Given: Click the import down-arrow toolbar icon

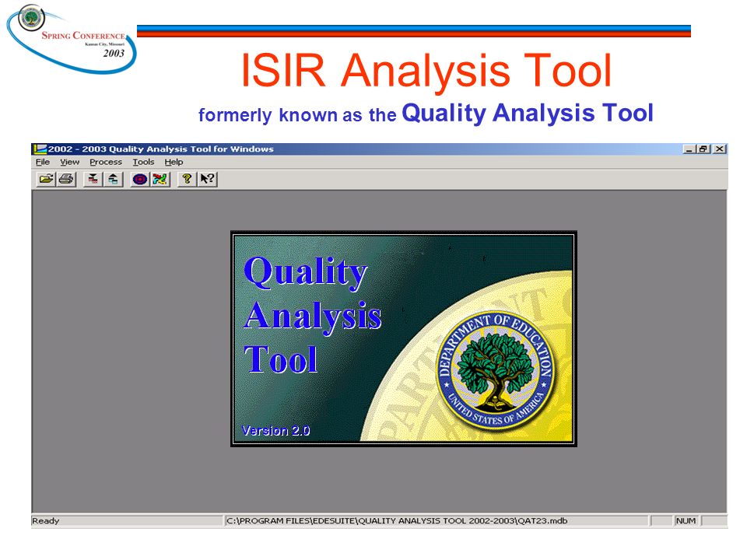Looking at the screenshot, I should (x=93, y=179).
